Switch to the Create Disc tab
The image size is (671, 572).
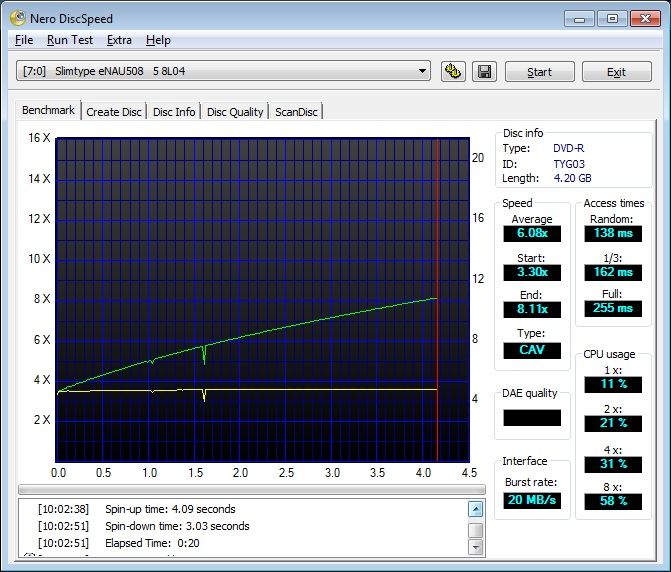pyautogui.click(x=114, y=112)
